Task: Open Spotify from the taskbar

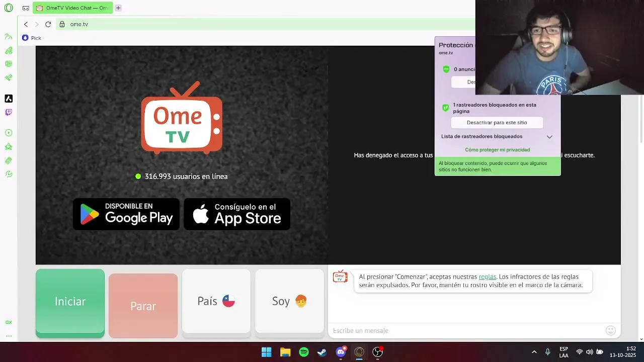Action: [x=304, y=352]
